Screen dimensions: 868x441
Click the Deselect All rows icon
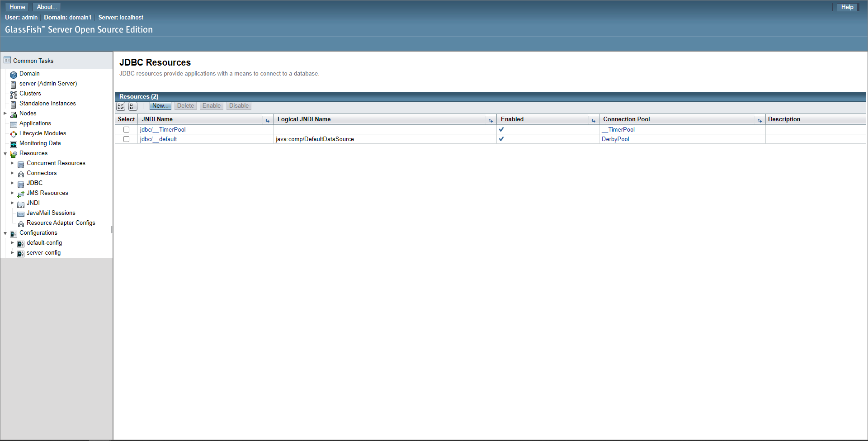(132, 106)
